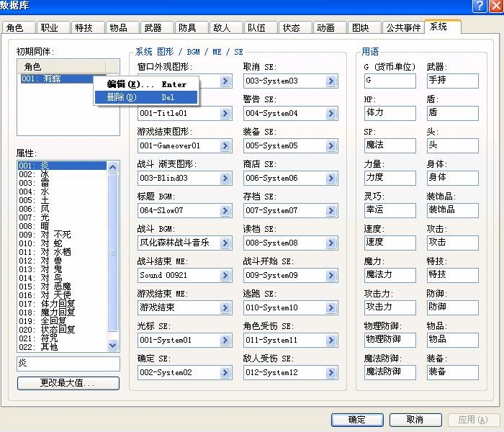Choose 编辑 (E) in context menu

click(146, 84)
